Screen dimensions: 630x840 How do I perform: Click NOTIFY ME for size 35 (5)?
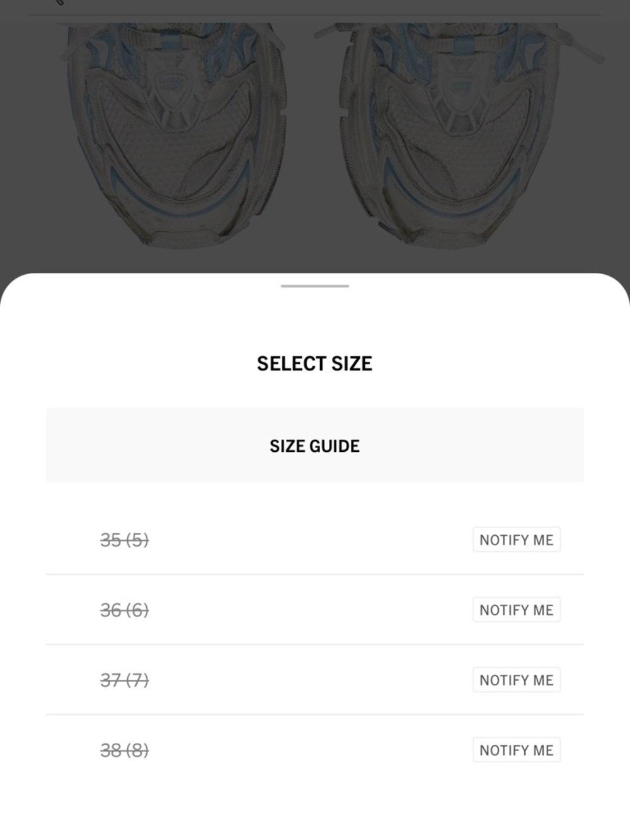click(517, 540)
